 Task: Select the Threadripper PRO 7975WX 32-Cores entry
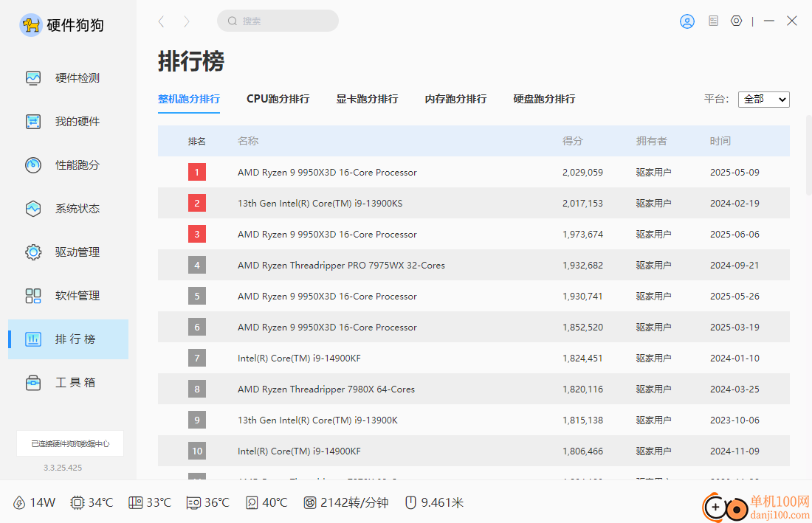point(474,266)
